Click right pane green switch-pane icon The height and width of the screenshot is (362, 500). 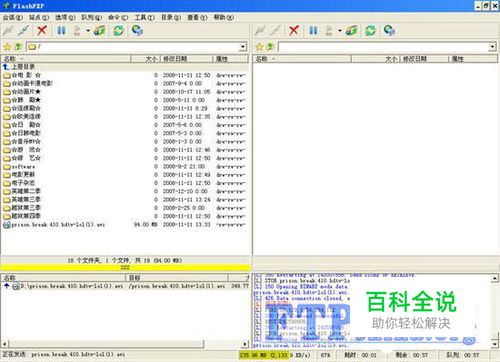point(352,30)
